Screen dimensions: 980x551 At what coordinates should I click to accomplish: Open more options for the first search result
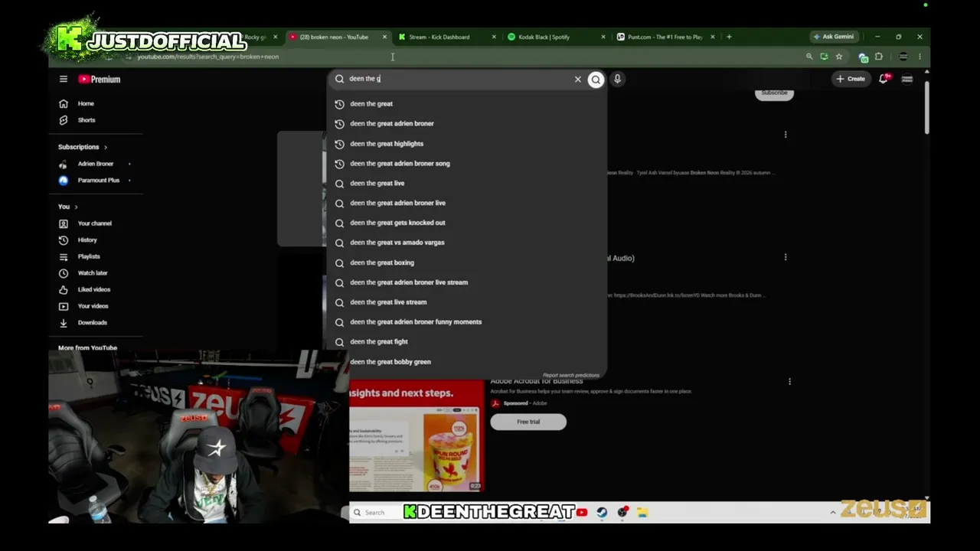(x=786, y=135)
